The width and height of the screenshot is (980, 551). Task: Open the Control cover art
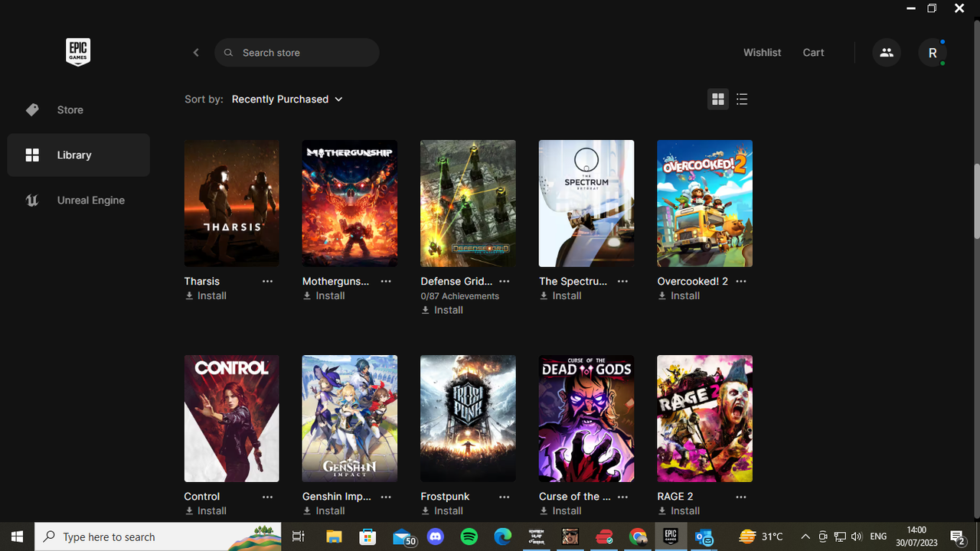pyautogui.click(x=232, y=419)
